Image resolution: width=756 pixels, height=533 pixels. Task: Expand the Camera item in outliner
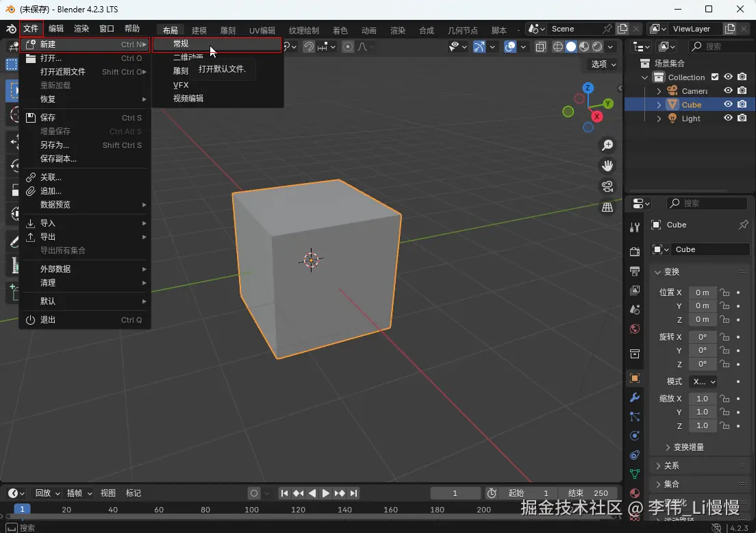(659, 91)
